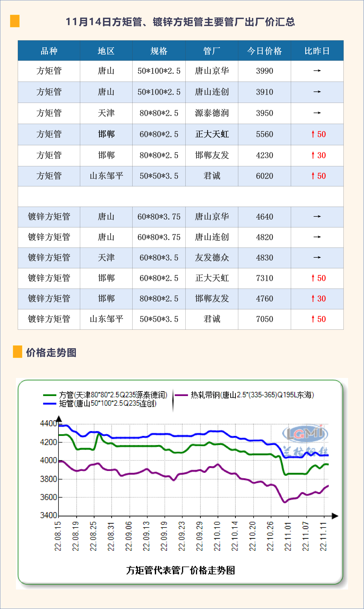The image size is (364, 609).
Task: Click the 今日价格 column header
Action: click(264, 51)
